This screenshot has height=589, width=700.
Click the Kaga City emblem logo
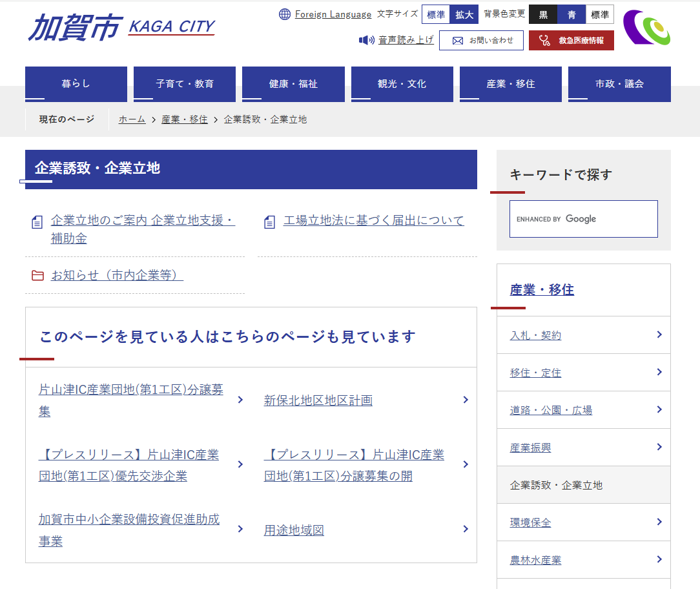(646, 28)
